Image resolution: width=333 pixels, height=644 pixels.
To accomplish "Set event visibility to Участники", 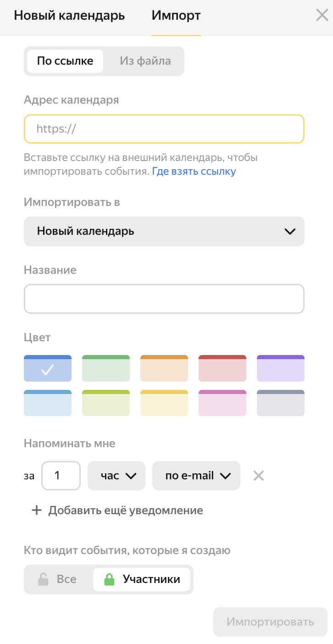I will (143, 579).
